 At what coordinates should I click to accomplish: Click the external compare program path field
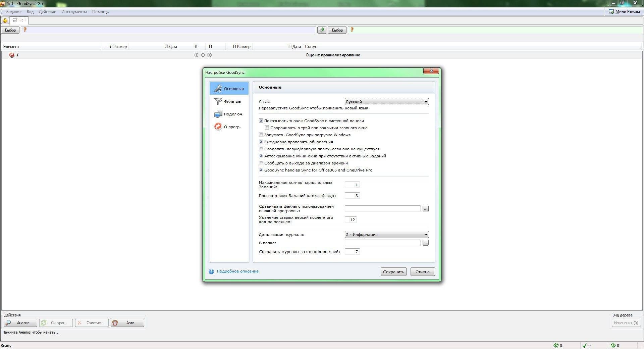coord(382,209)
